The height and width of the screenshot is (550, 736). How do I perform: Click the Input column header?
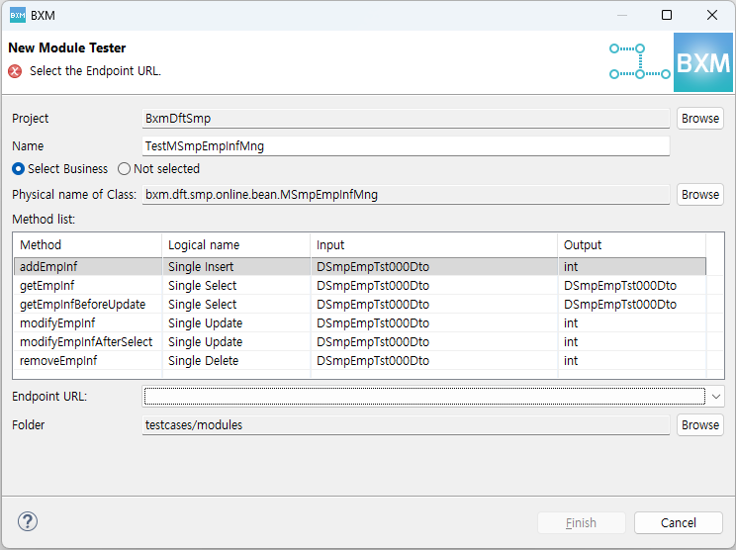434,244
